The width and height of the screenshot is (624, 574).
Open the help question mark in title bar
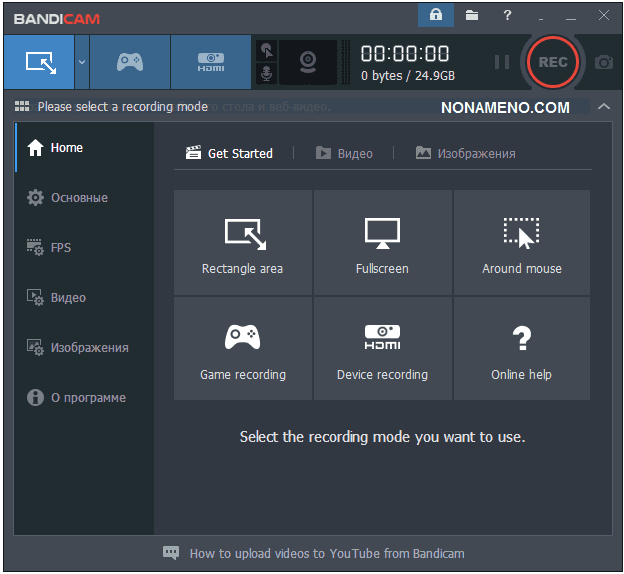(x=508, y=16)
